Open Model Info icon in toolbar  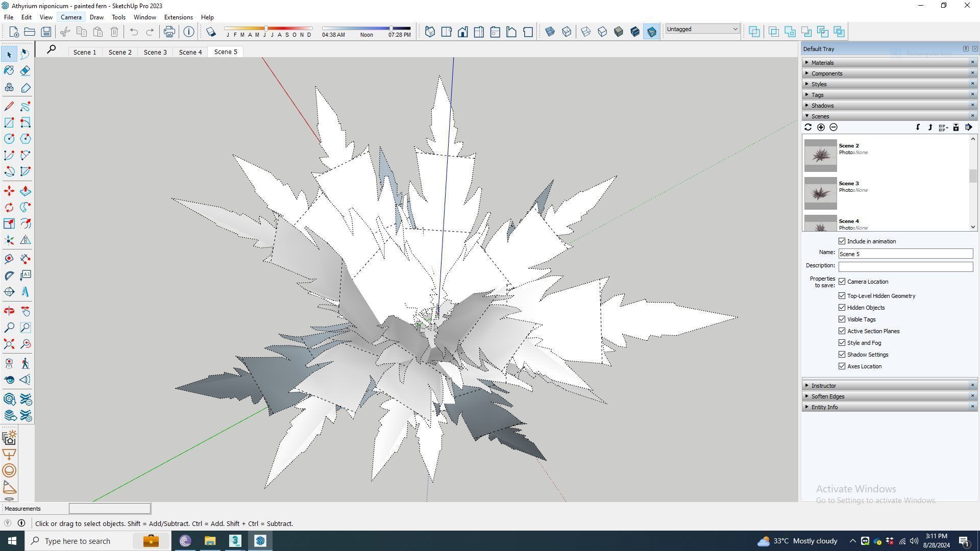coord(189,32)
